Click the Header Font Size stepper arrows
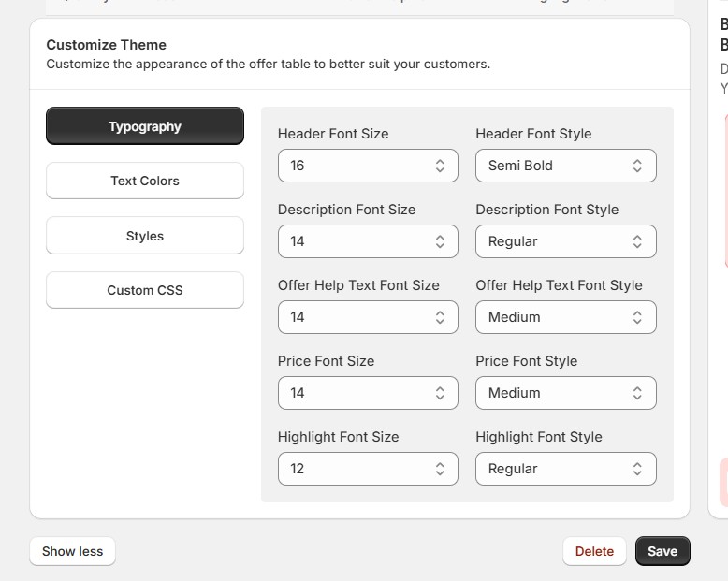 (x=440, y=166)
